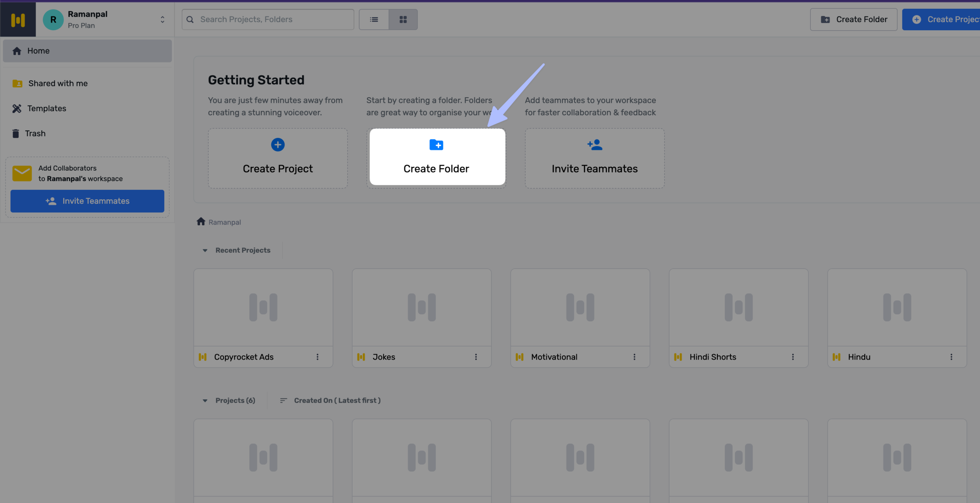Image resolution: width=980 pixels, height=503 pixels.
Task: Click the blue Invite Teammates button in the sidebar
Action: coord(87,201)
